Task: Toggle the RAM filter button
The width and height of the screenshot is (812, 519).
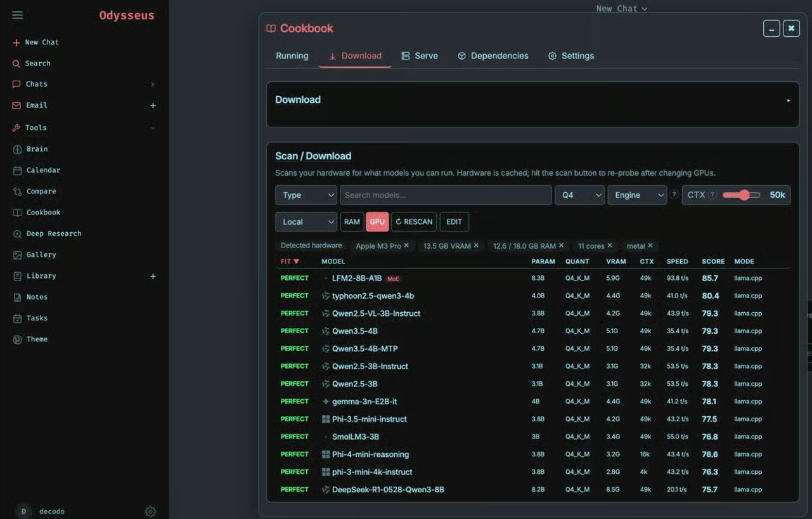Action: click(x=352, y=221)
